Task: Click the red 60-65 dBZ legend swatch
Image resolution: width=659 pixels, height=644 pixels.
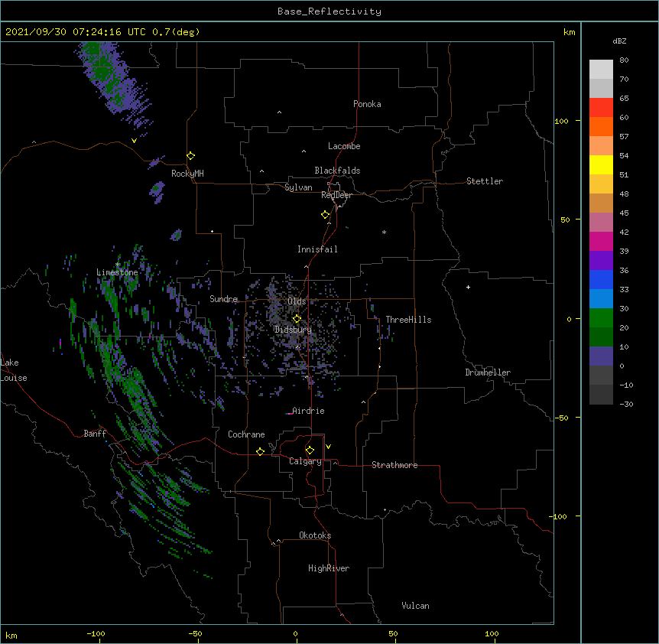Action: (601, 107)
